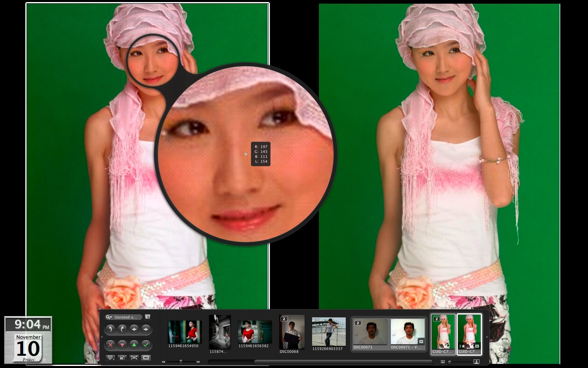
Task: Click the thumbnail size slider handle
Action: 450,362
